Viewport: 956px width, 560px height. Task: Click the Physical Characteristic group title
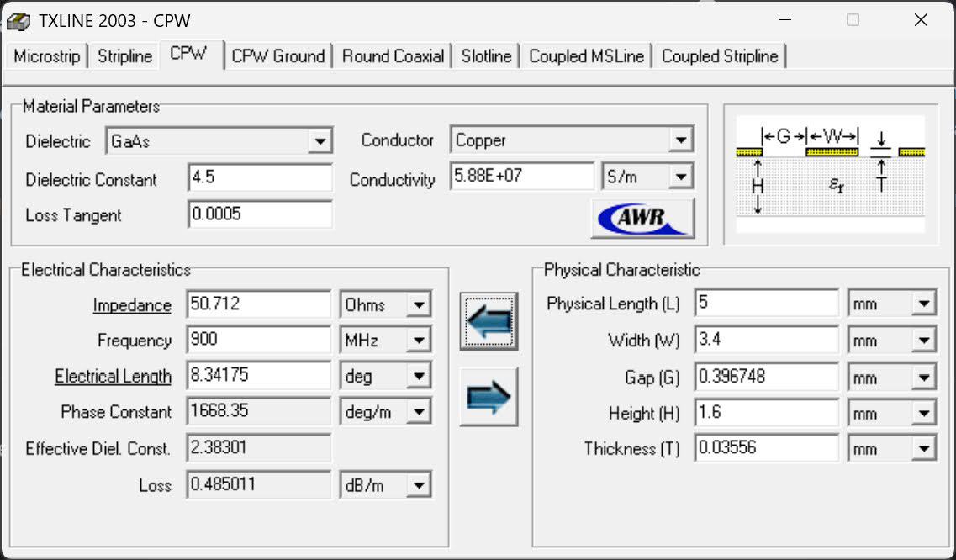(x=621, y=270)
